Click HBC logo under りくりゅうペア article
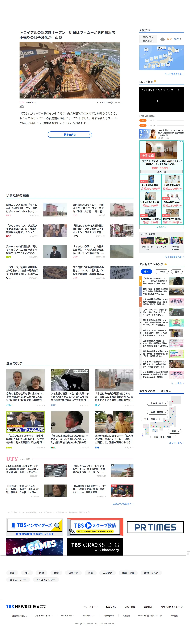The image size is (190, 644). (x=9, y=236)
